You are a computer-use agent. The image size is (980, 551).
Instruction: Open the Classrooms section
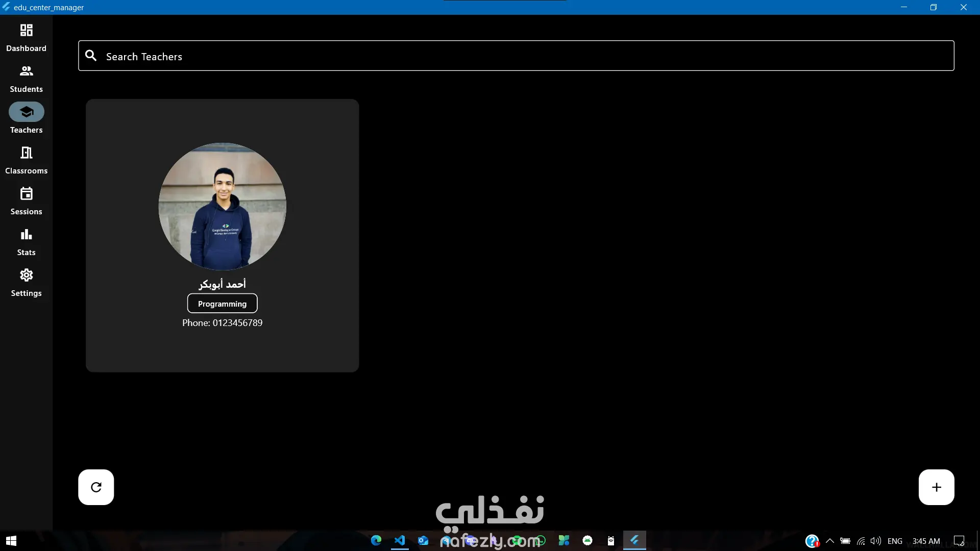[x=26, y=160]
